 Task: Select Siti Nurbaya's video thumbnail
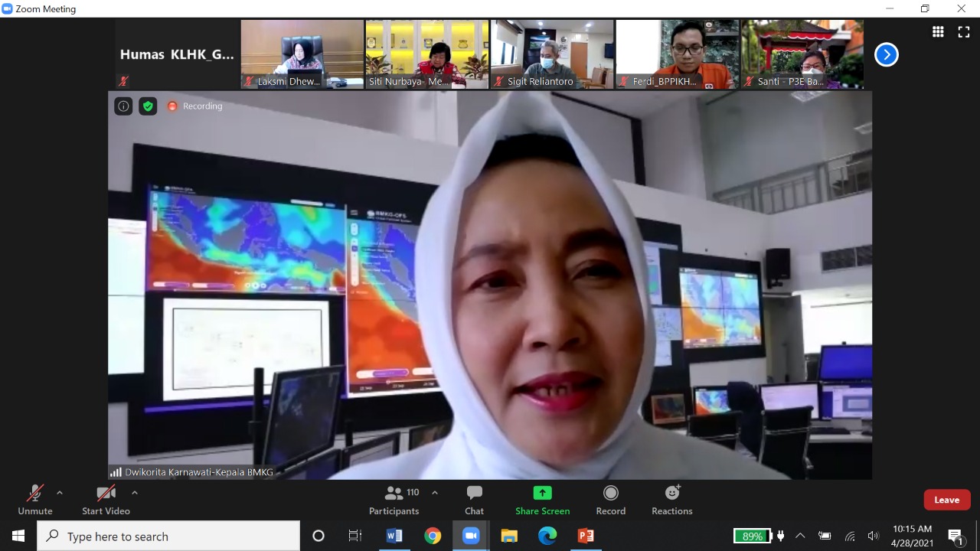click(426, 54)
